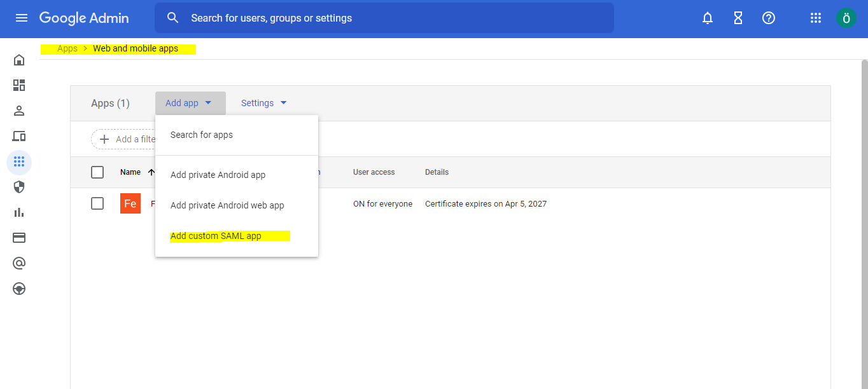This screenshot has height=389, width=868.
Task: Focus the users, groups or settings search field
Action: 384,18
